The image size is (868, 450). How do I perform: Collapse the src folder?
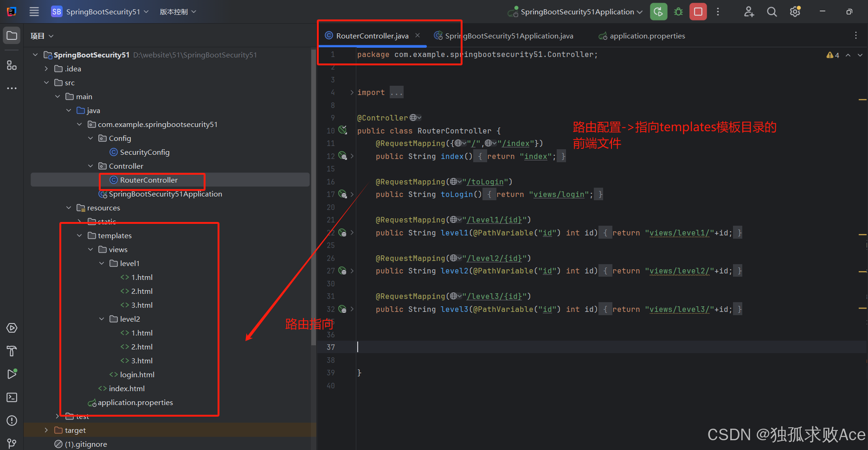[x=46, y=82]
